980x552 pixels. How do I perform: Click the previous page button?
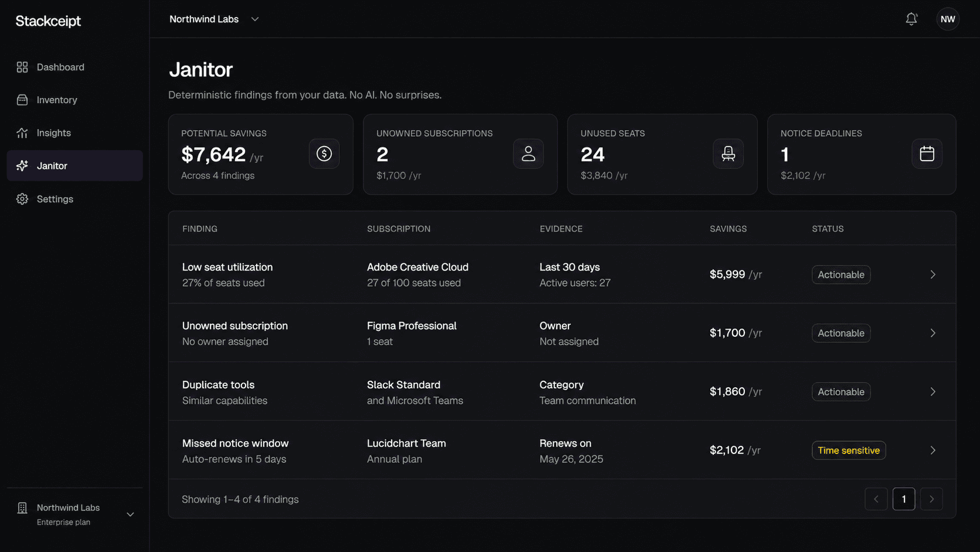(x=876, y=499)
